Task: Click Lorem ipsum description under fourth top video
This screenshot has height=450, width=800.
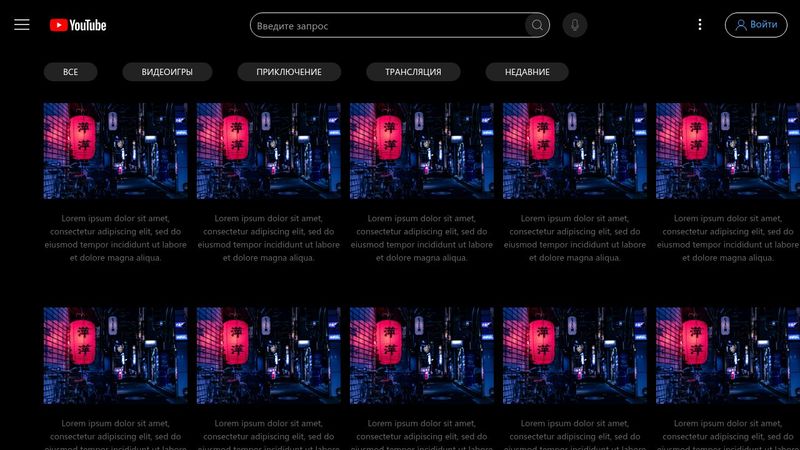Action: (x=574, y=237)
